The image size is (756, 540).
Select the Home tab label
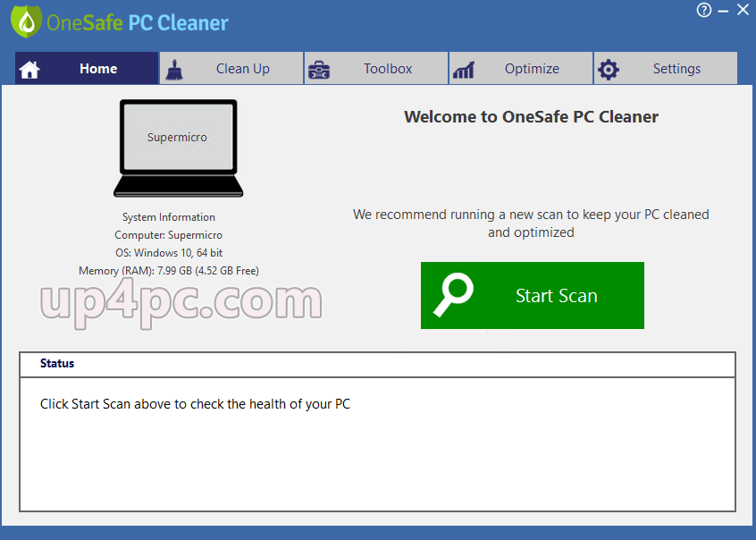pyautogui.click(x=98, y=69)
